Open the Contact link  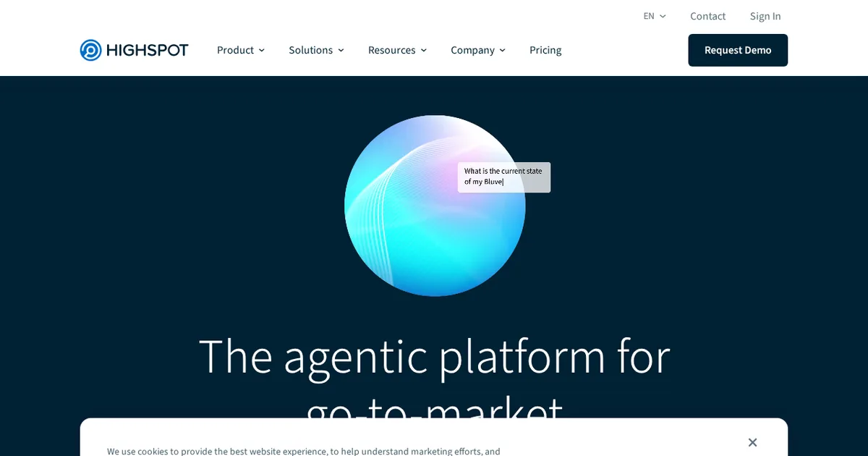click(x=707, y=16)
